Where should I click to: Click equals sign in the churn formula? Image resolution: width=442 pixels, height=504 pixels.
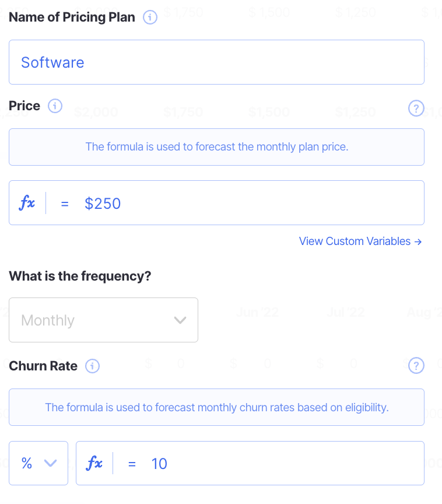(132, 464)
